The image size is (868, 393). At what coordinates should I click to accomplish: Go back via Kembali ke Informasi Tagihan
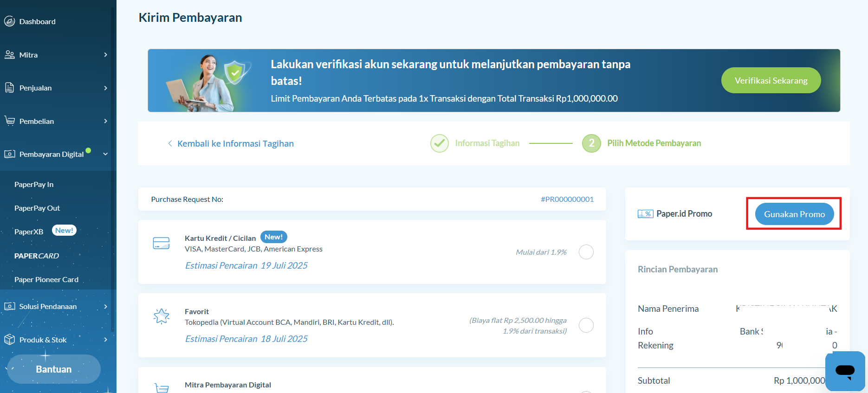point(235,143)
